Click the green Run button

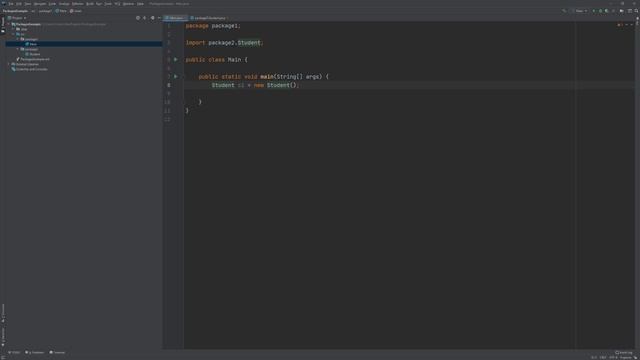point(594,11)
